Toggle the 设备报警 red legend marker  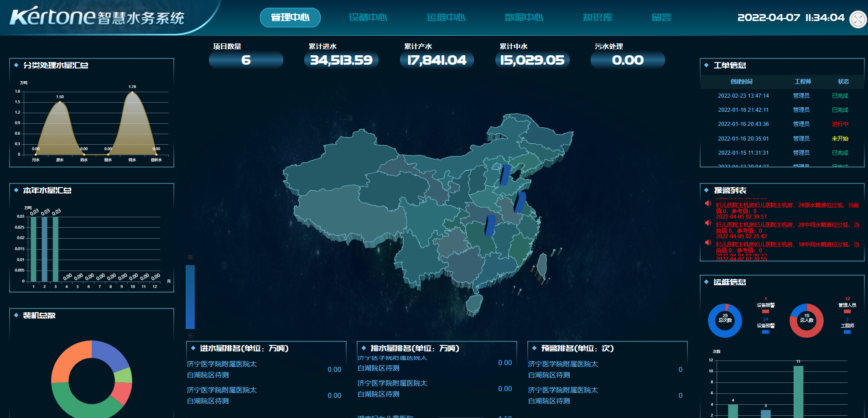tap(765, 311)
